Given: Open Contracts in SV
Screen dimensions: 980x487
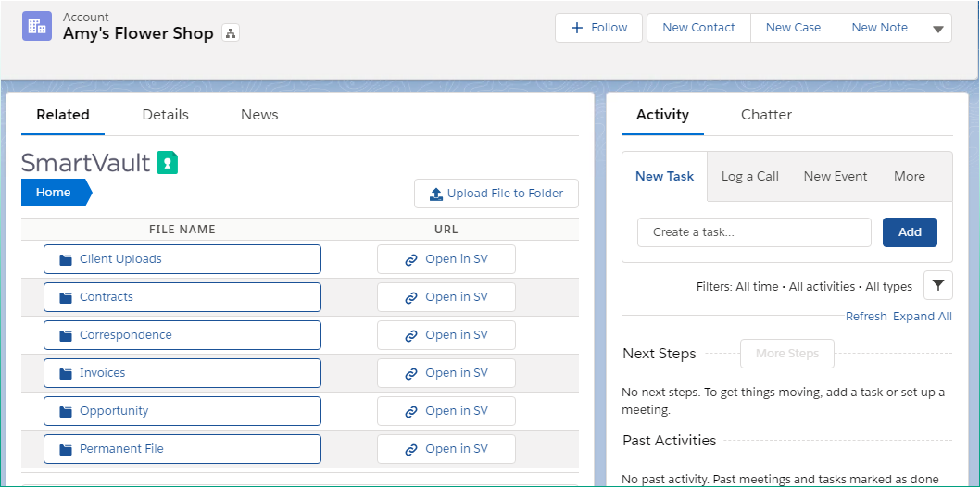Looking at the screenshot, I should [x=446, y=297].
